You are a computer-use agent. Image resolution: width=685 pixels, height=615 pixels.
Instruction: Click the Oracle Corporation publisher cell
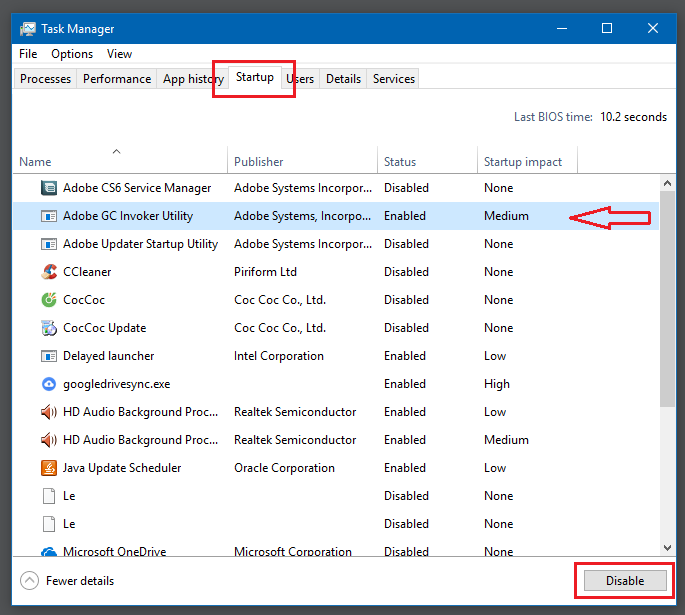click(x=284, y=468)
